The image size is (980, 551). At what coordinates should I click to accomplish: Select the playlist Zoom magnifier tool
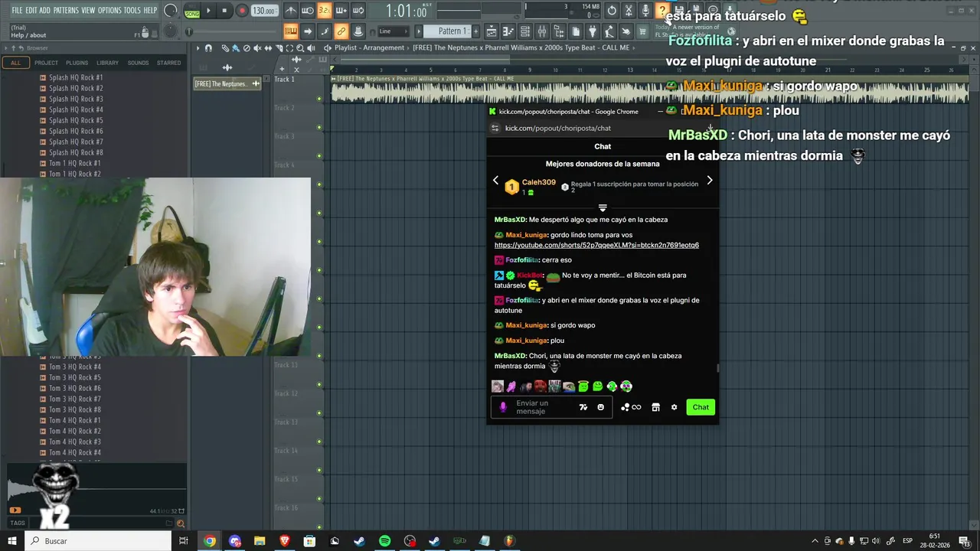click(300, 47)
